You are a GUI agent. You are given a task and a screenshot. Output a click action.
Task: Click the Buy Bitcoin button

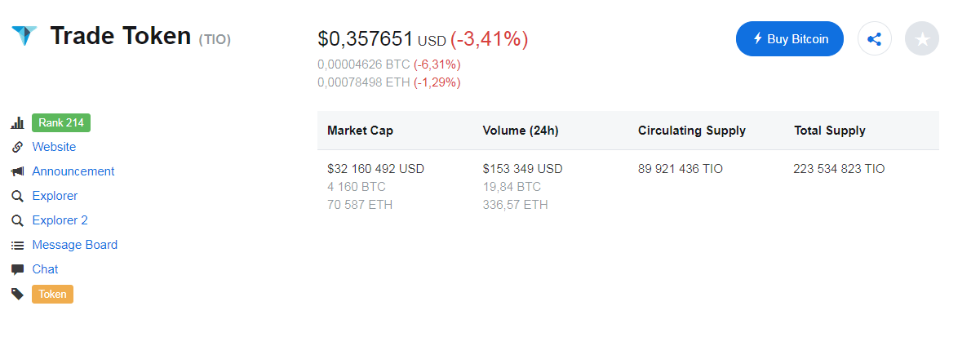tap(790, 38)
